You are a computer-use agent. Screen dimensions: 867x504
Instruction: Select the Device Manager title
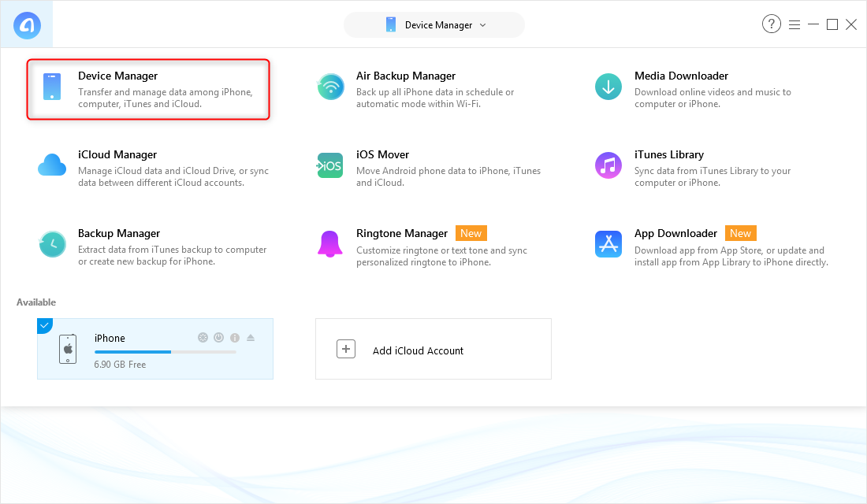point(117,76)
